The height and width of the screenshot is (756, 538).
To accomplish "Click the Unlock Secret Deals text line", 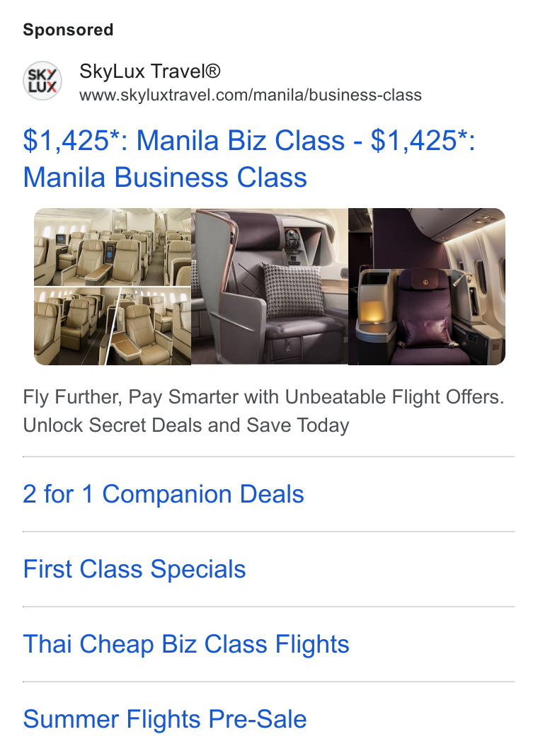I will pos(186,425).
